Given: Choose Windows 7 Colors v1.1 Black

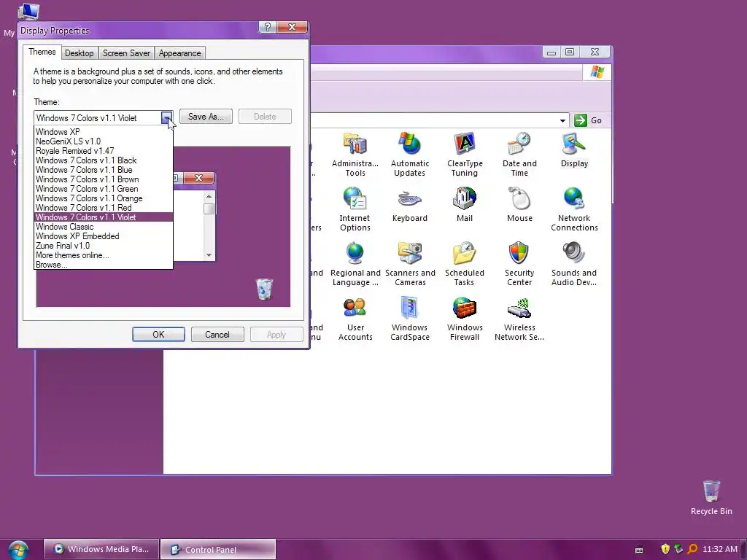Looking at the screenshot, I should pyautogui.click(x=104, y=160).
